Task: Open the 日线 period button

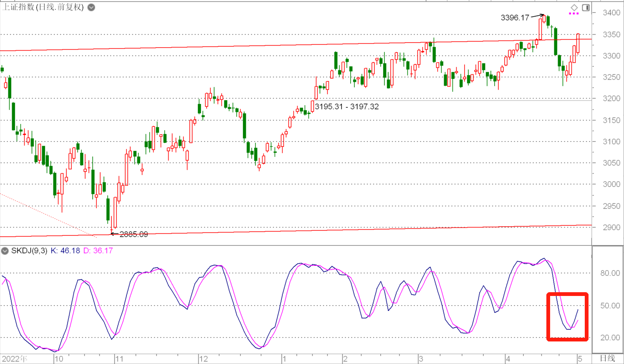Action: click(608, 358)
